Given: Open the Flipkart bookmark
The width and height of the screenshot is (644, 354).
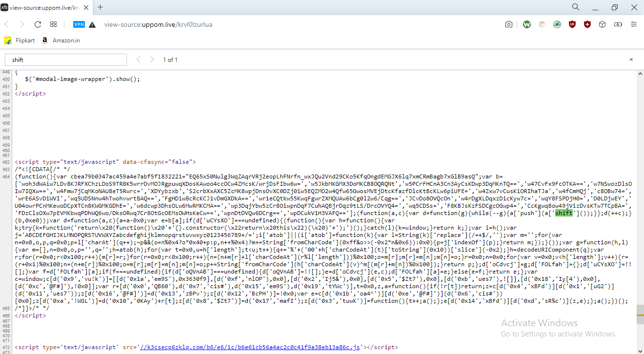Looking at the screenshot, I should point(20,40).
